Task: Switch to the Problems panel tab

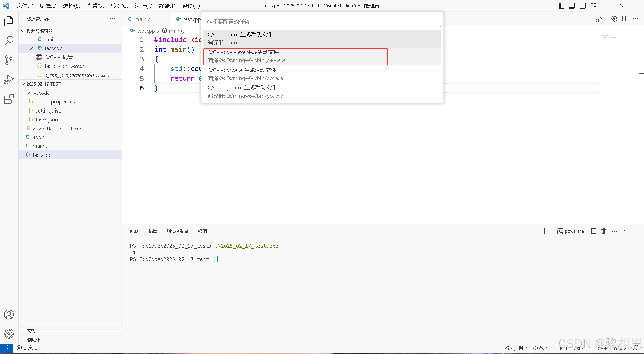Action: coord(134,231)
